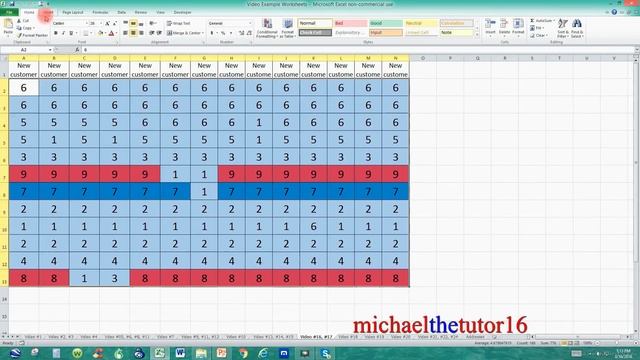Viewport: 640px width, 360px height.
Task: Click the Borders icon in Font group
Action: coord(85,33)
